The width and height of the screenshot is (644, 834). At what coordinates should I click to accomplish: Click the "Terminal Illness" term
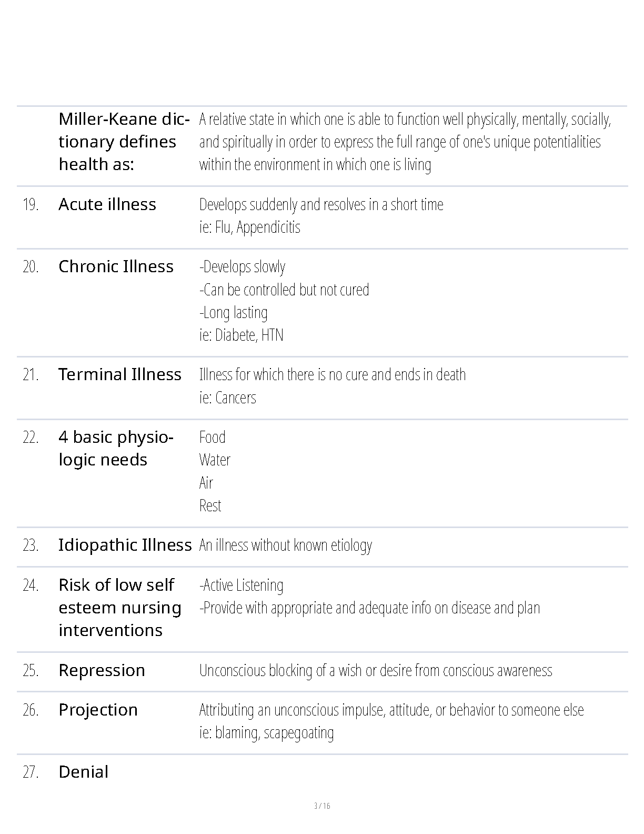click(x=120, y=374)
